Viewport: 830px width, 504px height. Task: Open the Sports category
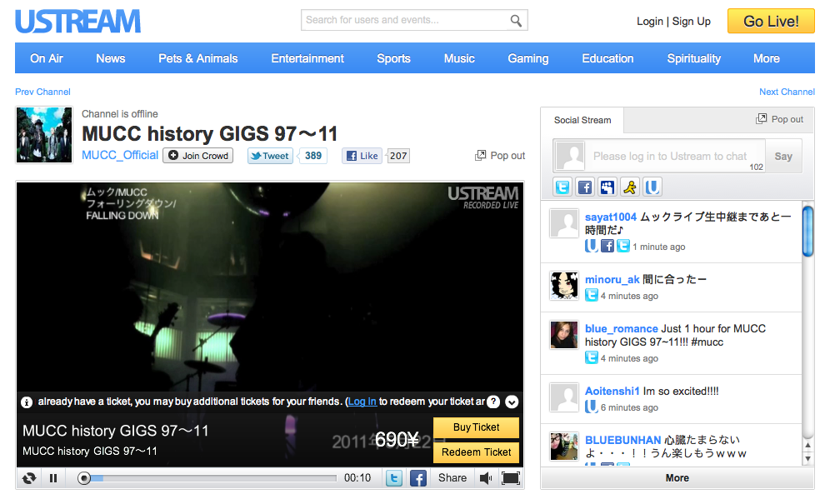393,58
